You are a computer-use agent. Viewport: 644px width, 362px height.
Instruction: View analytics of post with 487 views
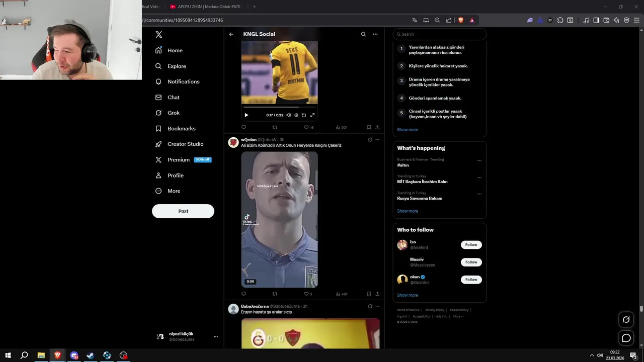[341, 294]
